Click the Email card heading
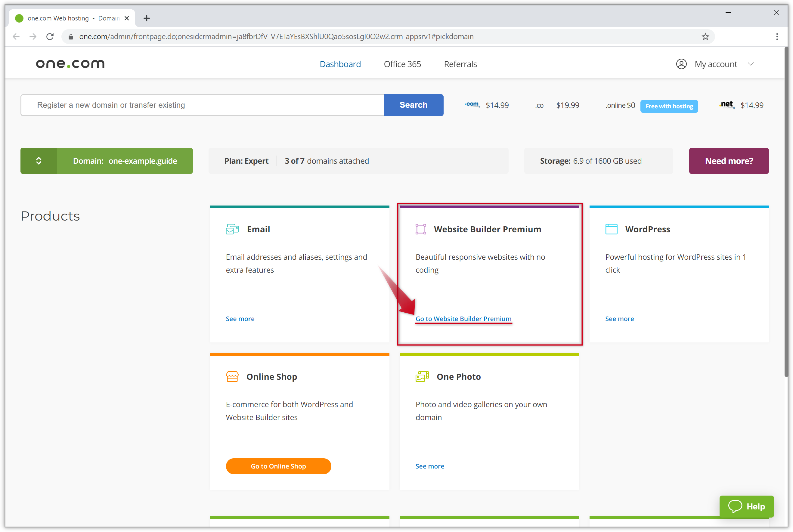 point(258,229)
